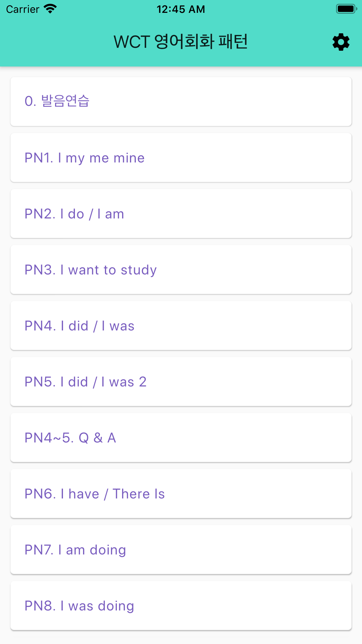Viewport: 362px width, 644px height.
Task: Open PN1. I my me mine
Action: coord(181,157)
